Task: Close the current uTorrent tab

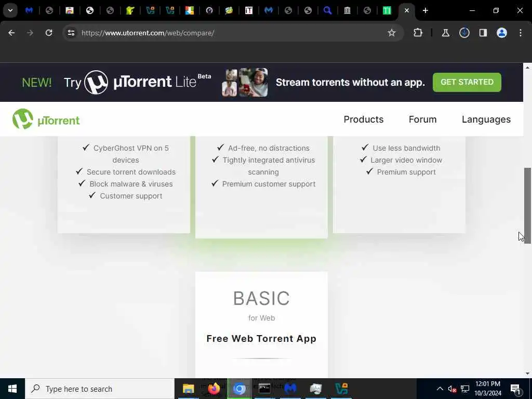Action: 407,10
